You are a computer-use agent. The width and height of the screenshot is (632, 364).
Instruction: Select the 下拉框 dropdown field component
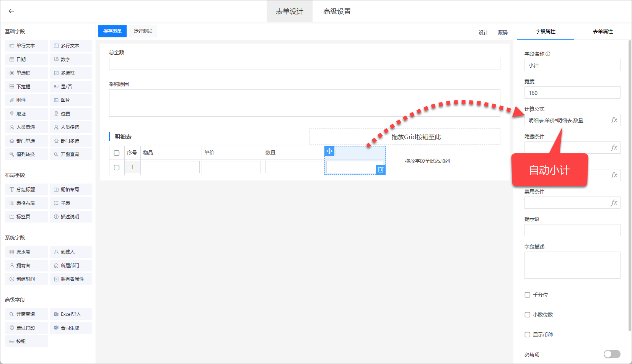26,86
